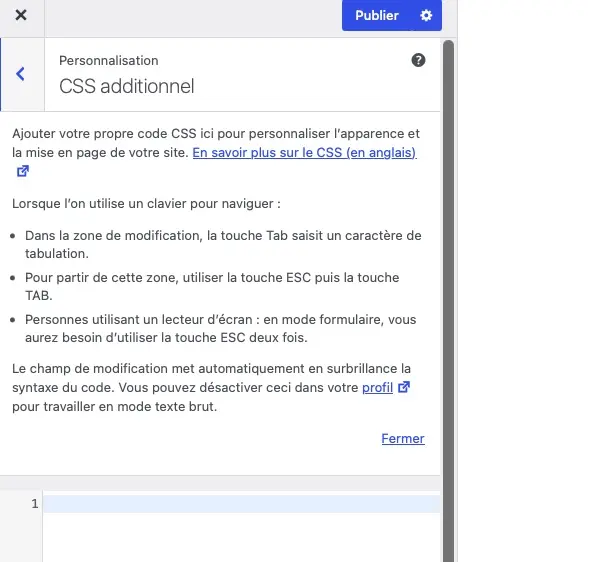
Task: Click the site preview pane on right
Action: click(x=526, y=281)
